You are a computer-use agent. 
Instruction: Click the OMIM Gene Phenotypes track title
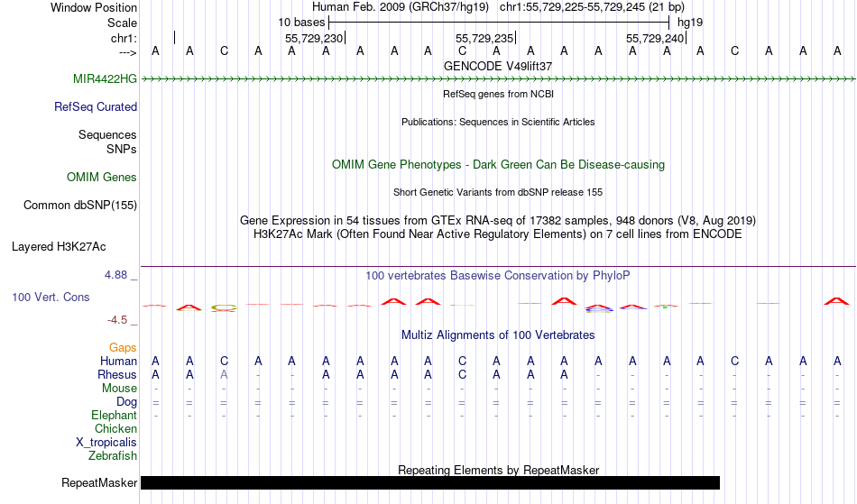498,164
